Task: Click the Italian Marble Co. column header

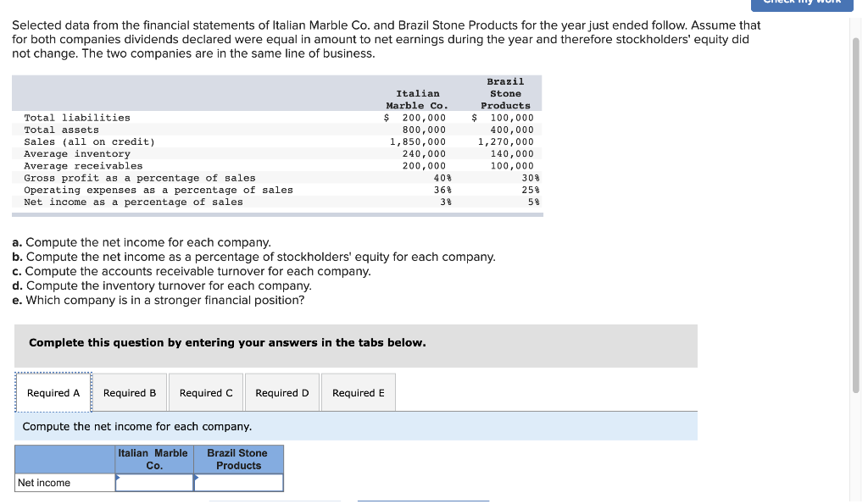Action: pyautogui.click(x=154, y=459)
